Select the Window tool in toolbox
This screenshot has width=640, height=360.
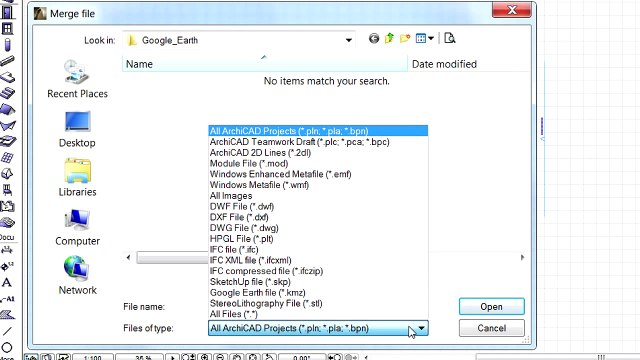tap(7, 29)
